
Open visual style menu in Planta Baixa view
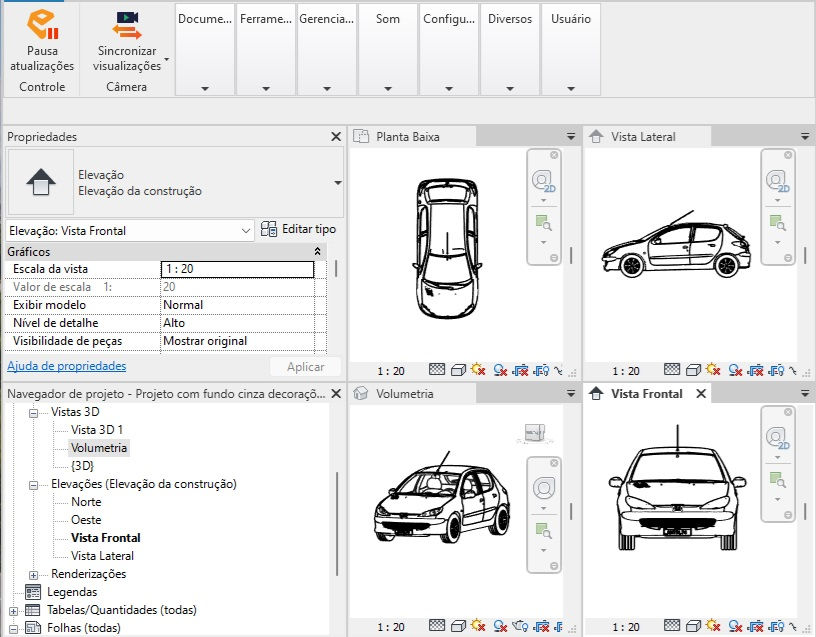(458, 370)
